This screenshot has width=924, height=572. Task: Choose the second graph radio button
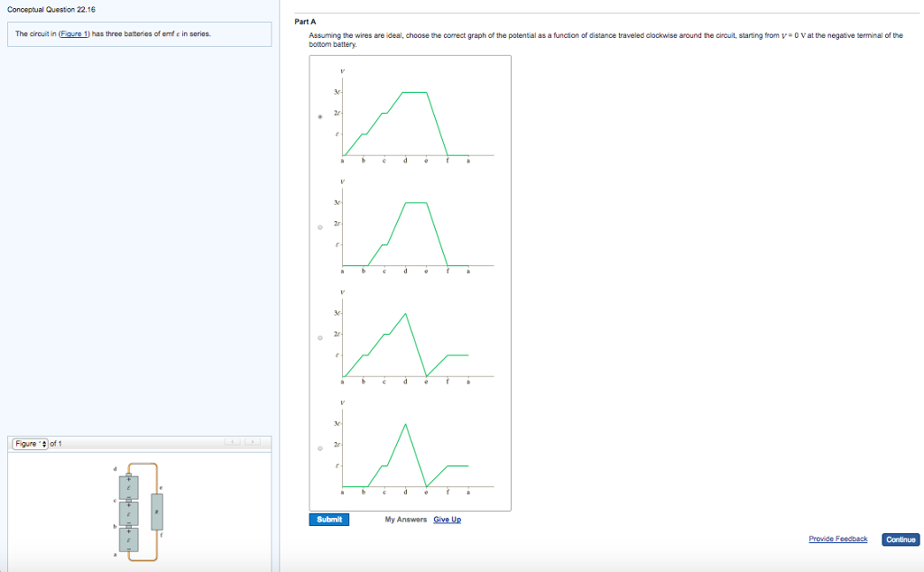point(320,227)
